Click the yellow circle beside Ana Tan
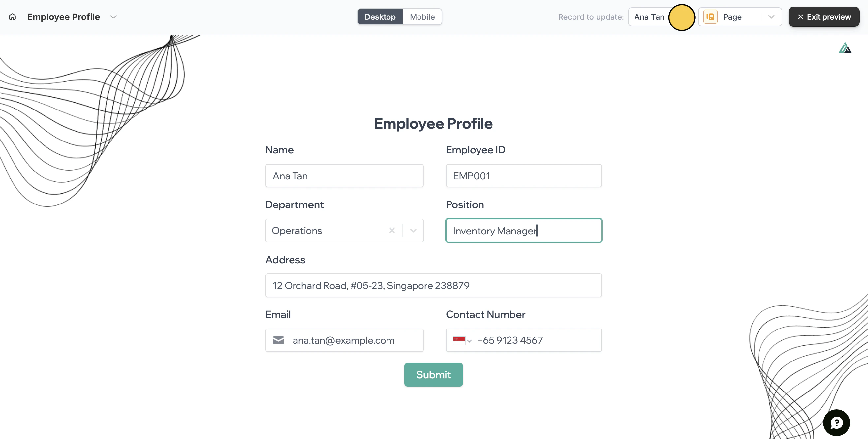The width and height of the screenshot is (868, 439). (682, 17)
